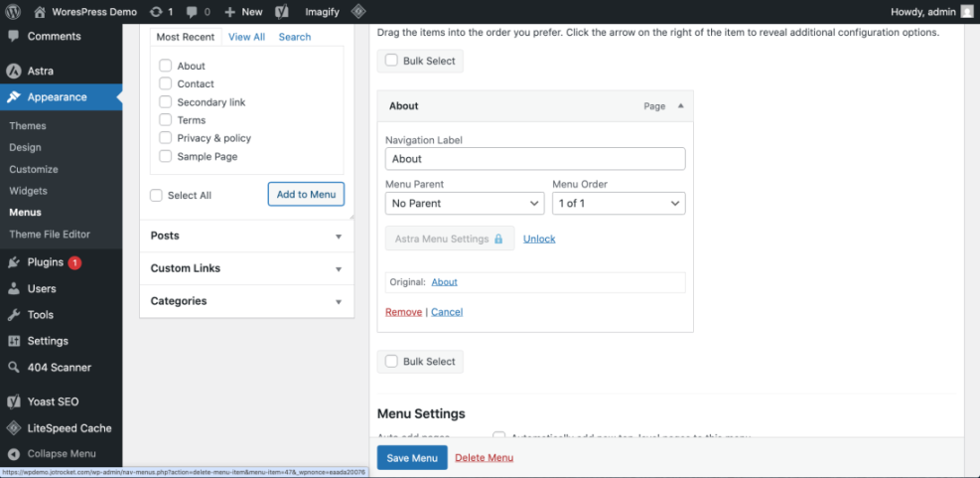
Task: Open the Menu Order dropdown
Action: pos(619,204)
